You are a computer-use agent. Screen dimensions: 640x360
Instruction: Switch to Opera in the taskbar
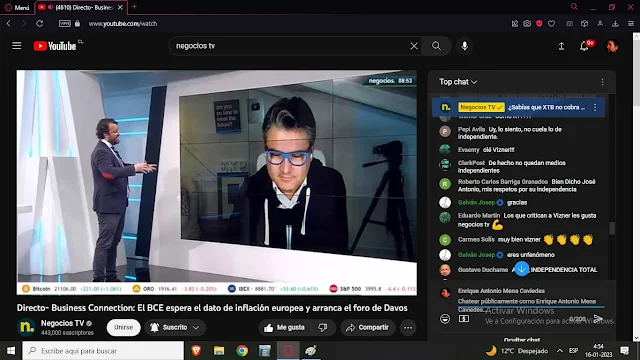(288, 351)
